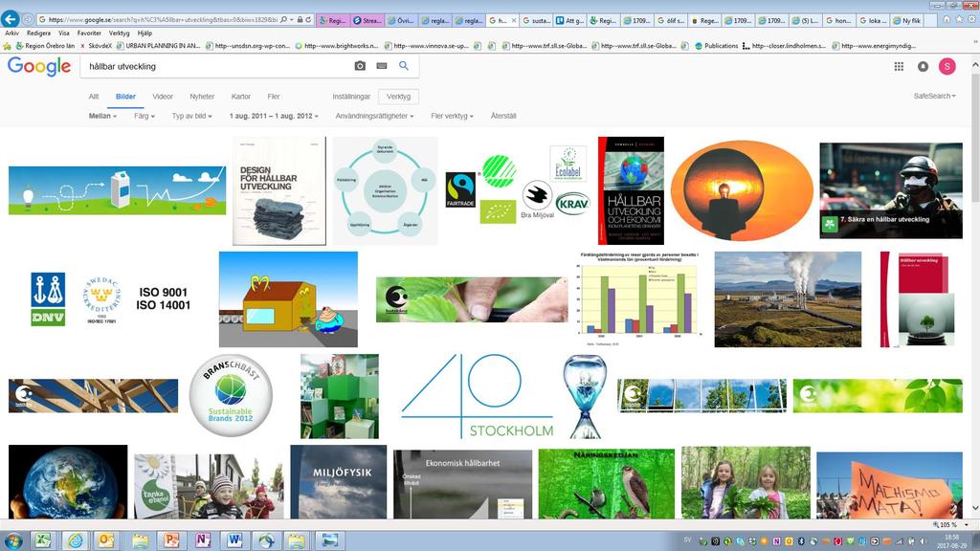Open the Publications bookmark
This screenshot has height=551, width=980.
(716, 46)
